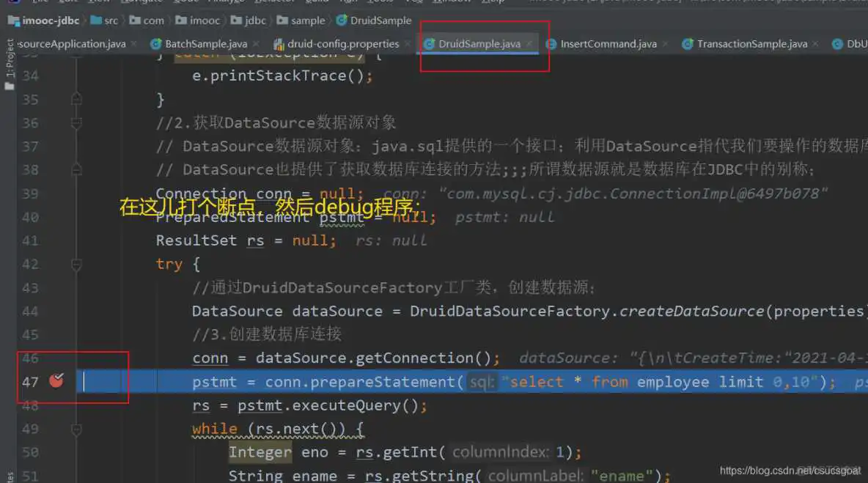Screen dimensions: 868x483
Task: Select the sample package breadcrumb
Action: point(301,21)
